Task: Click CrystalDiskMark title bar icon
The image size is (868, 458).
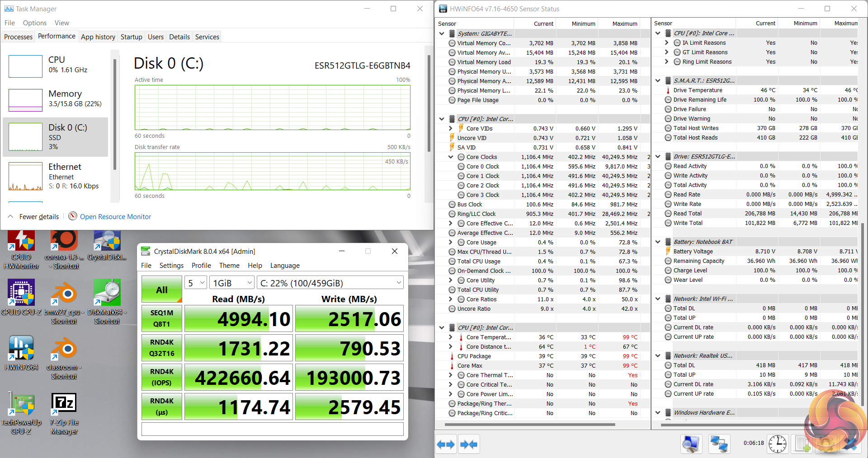Action: click(x=146, y=251)
